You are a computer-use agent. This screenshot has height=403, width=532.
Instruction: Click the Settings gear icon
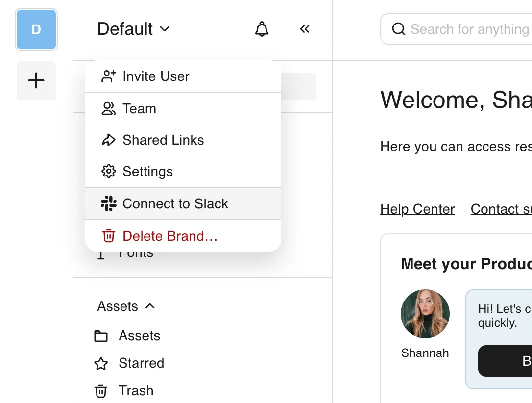point(109,172)
